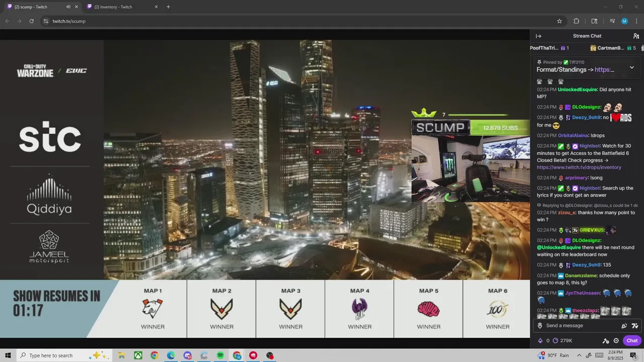Open Xbox app from the taskbar
The width and height of the screenshot is (644, 362).
[x=138, y=355]
